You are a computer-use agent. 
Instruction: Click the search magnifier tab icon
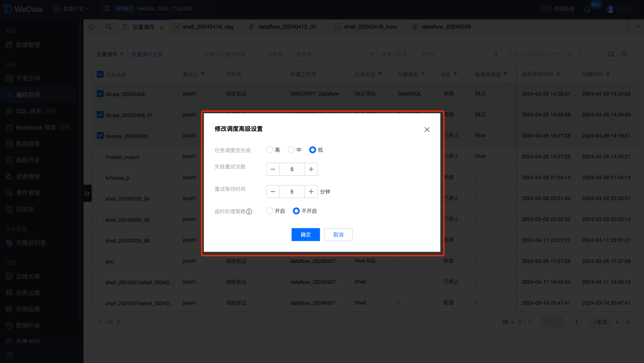(x=109, y=27)
